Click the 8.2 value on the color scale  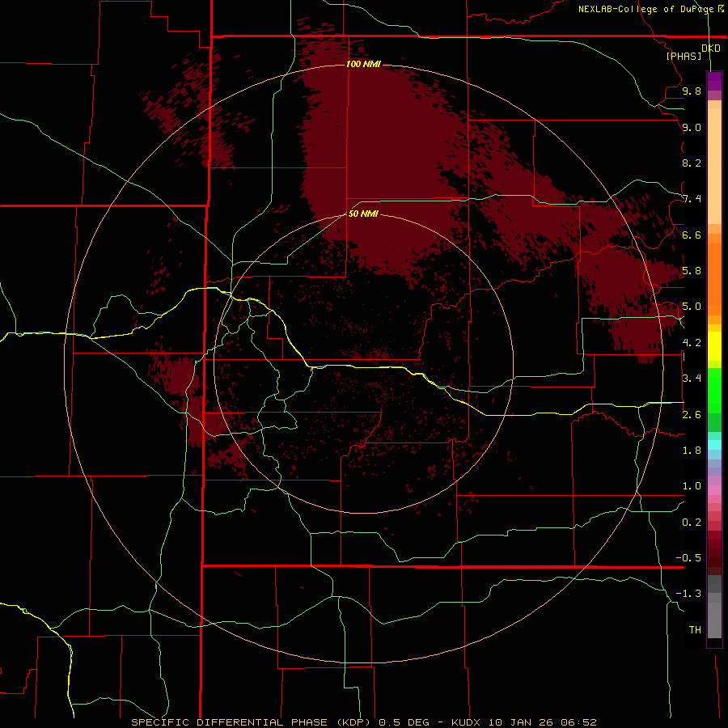click(692, 163)
